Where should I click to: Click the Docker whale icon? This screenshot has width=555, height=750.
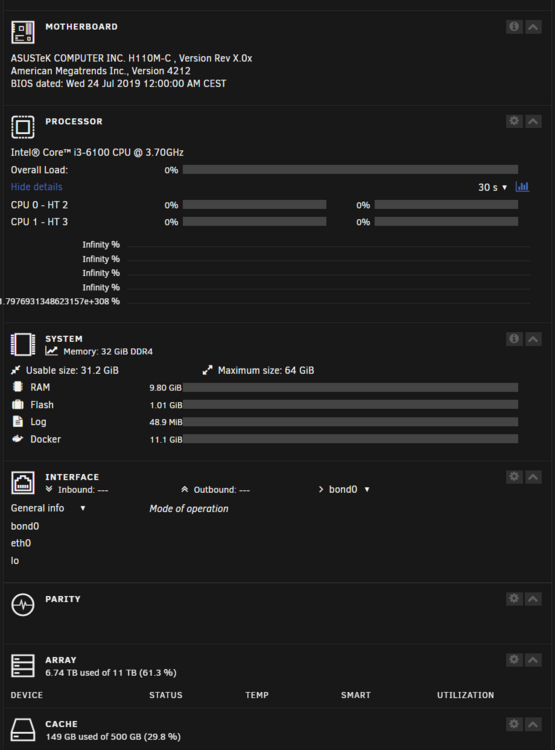click(x=17, y=439)
